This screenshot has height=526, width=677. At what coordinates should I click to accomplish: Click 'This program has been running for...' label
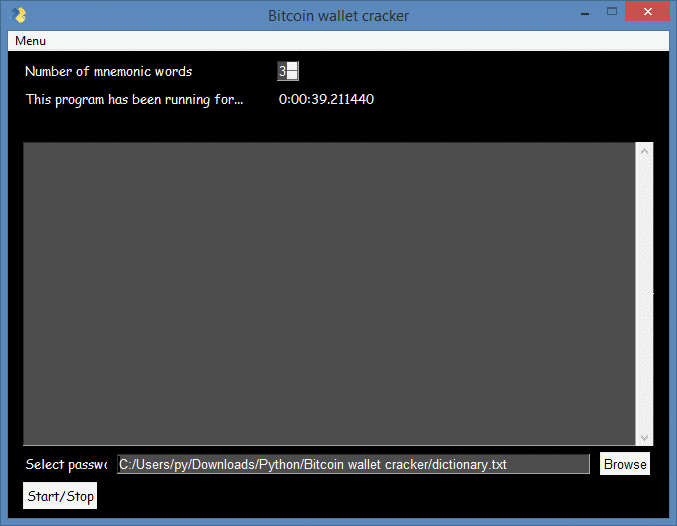pyautogui.click(x=134, y=100)
